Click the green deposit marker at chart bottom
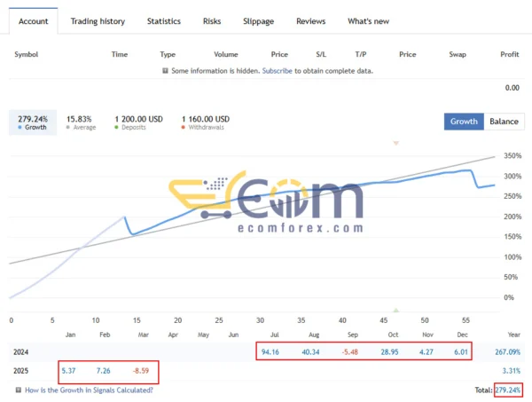This screenshot has height=402, width=532. 396,310
